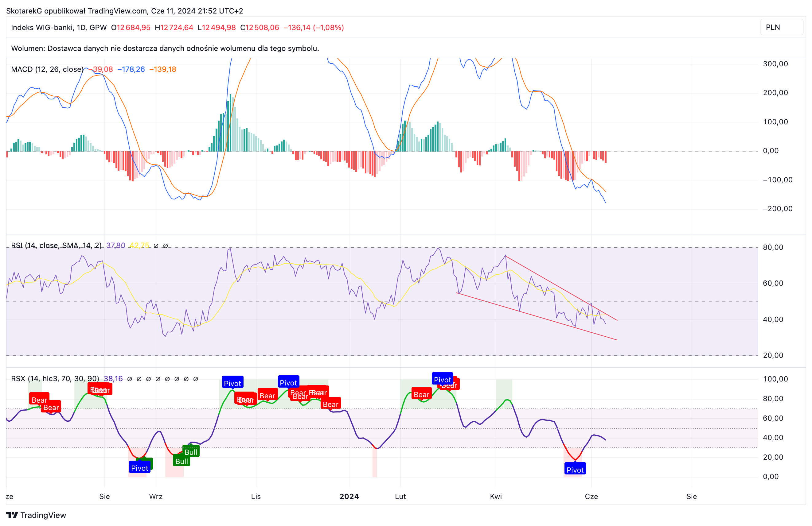
Task: Click the RSI value 37,80
Action: (x=116, y=246)
